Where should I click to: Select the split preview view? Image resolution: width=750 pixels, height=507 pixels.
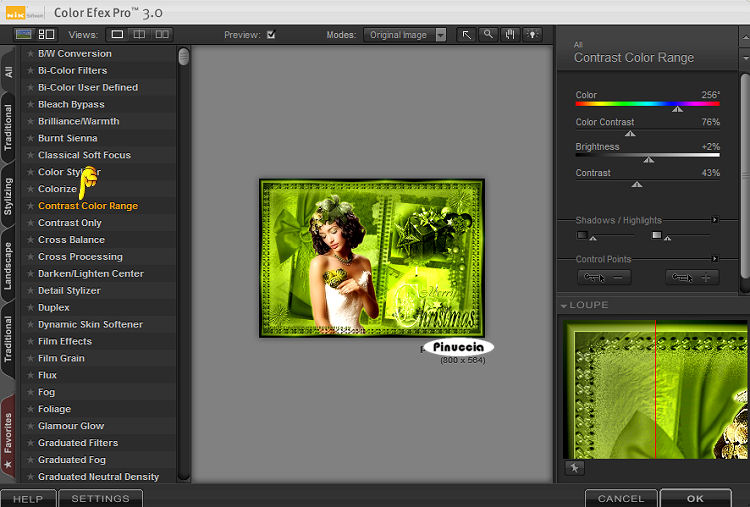139,34
